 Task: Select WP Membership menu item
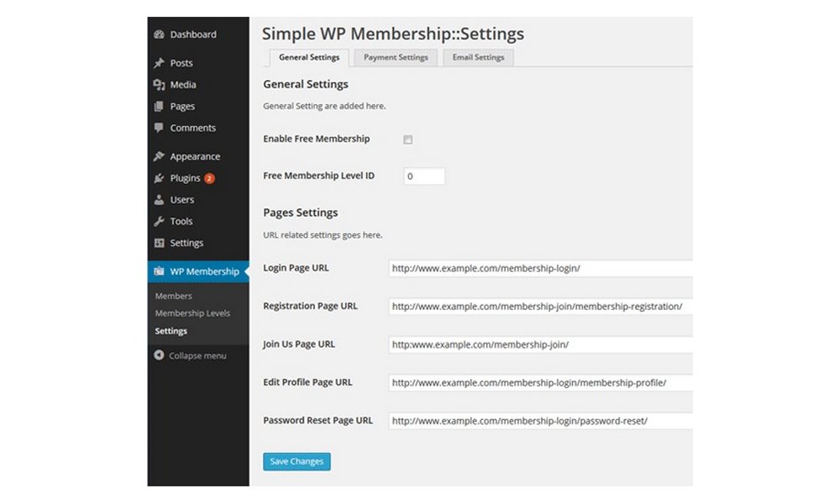click(198, 271)
